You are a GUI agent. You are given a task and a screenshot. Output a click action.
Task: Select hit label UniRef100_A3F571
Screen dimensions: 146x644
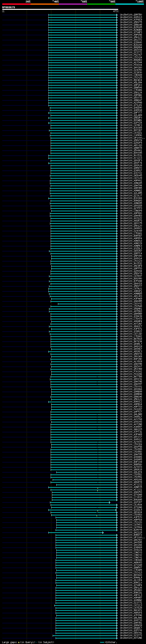131,329
